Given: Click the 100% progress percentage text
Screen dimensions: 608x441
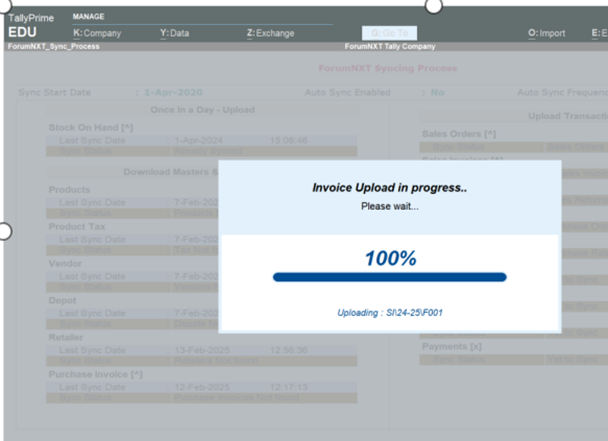Looking at the screenshot, I should click(390, 258).
